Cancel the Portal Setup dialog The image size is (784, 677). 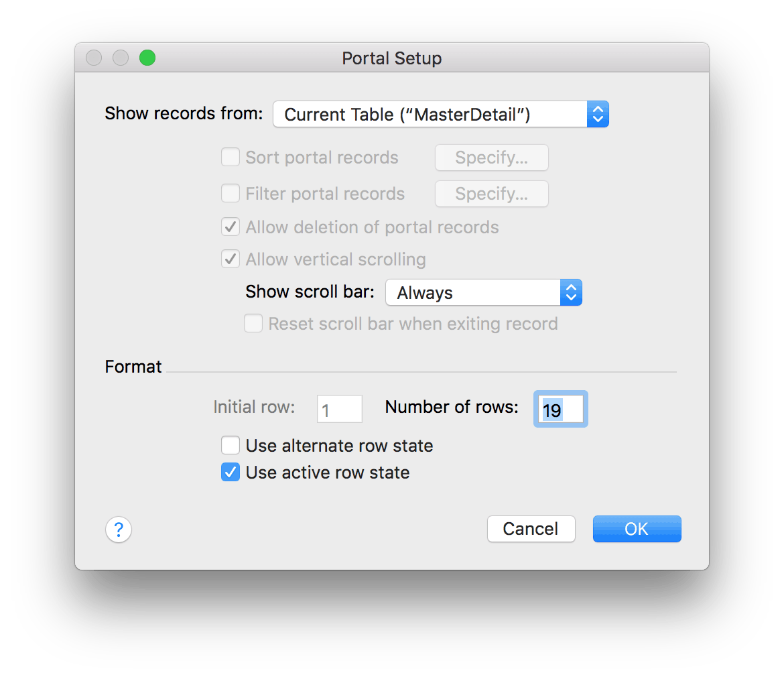[531, 529]
